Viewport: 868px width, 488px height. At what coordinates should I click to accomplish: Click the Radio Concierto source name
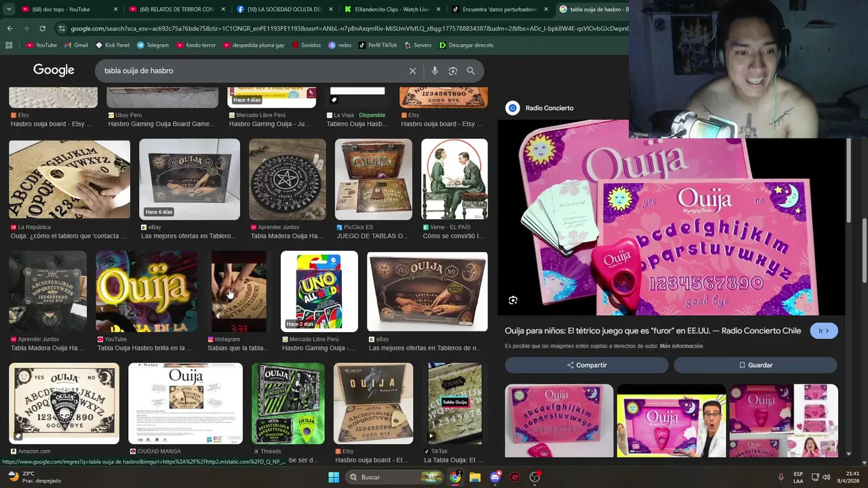(549, 108)
